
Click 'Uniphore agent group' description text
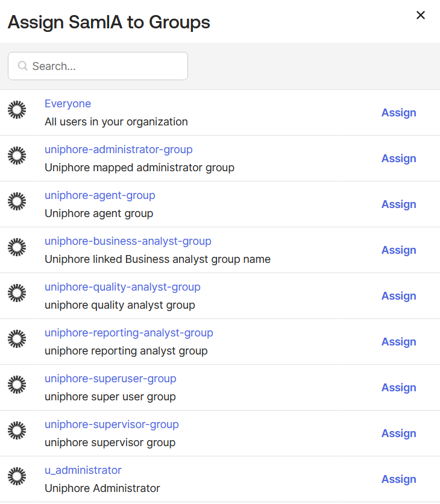pyautogui.click(x=99, y=213)
